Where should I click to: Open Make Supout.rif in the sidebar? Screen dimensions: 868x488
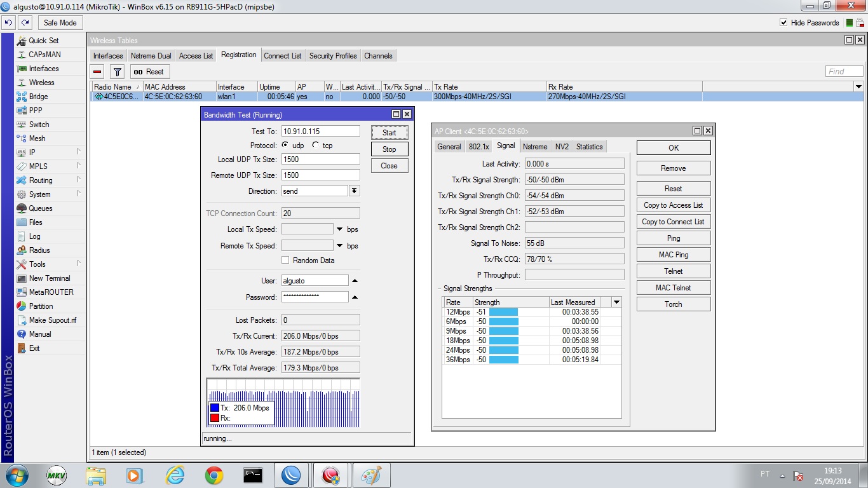coord(52,320)
